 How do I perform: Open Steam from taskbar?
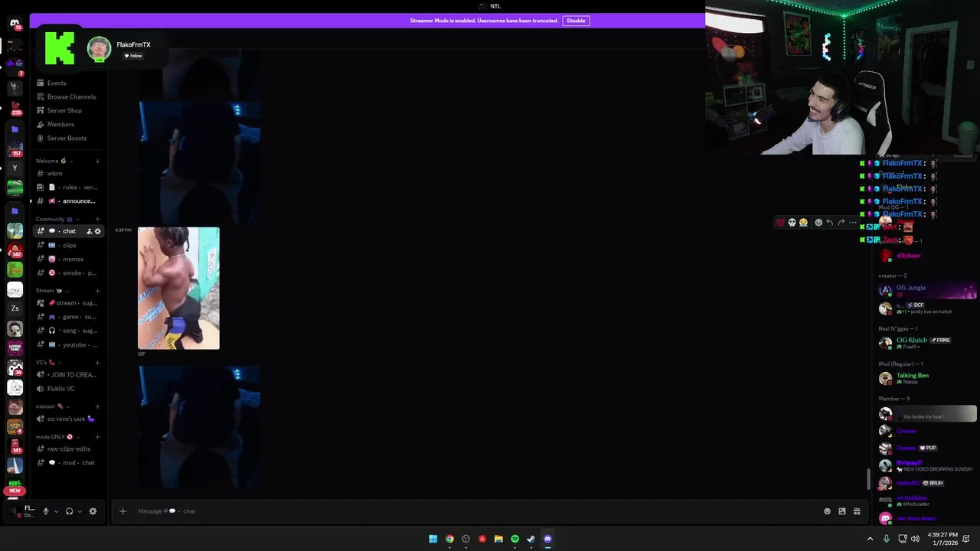[531, 539]
